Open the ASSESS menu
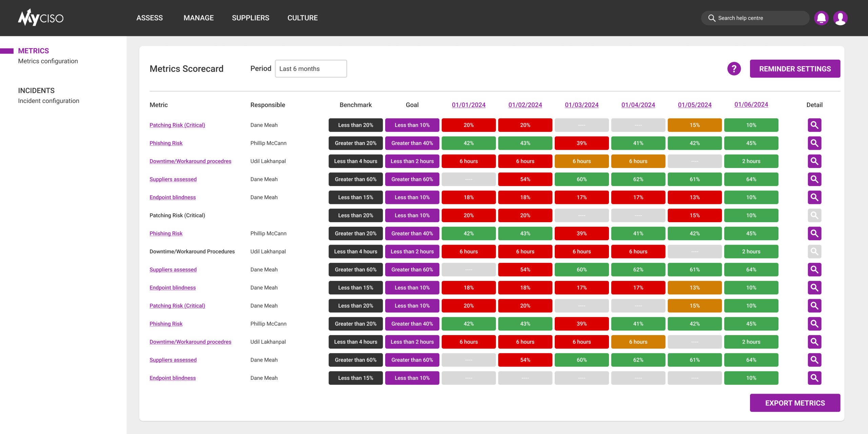 (150, 18)
